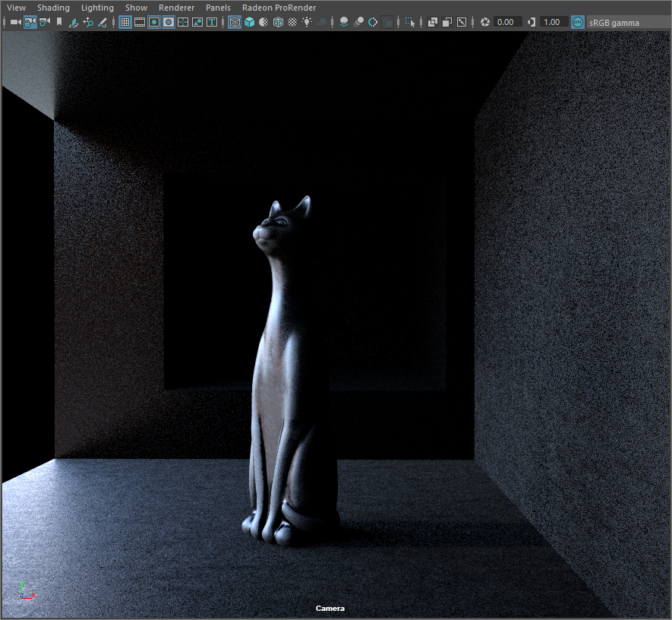Switch to Smooth Shade All mode
The height and width of the screenshot is (620, 672).
coord(249,22)
